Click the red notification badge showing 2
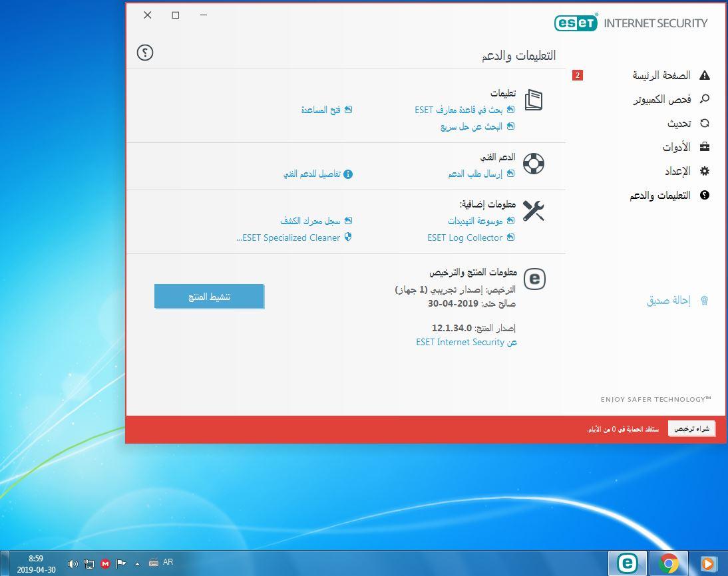 [x=577, y=75]
